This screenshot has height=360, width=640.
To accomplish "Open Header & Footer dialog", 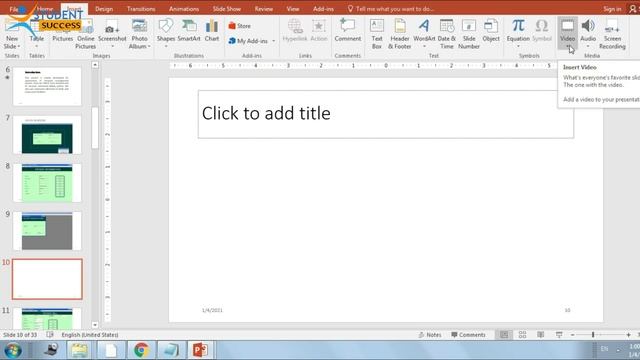I will (x=400, y=34).
